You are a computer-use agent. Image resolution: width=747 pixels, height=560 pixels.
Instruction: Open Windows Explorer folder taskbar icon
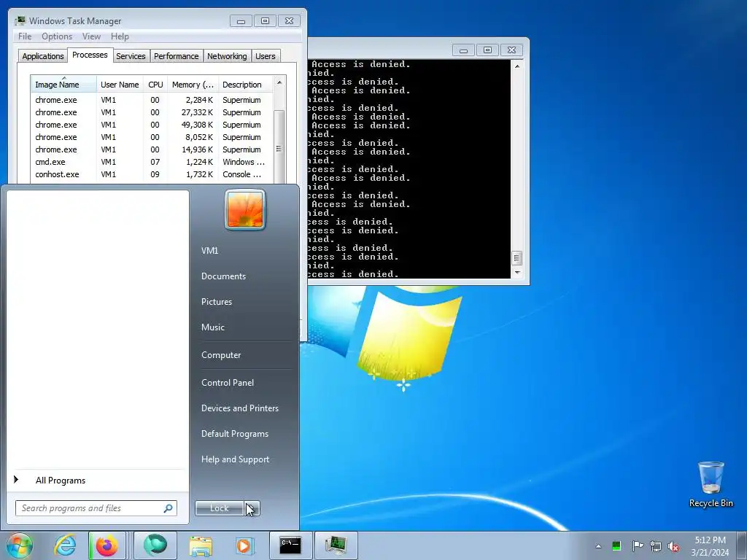[201, 545]
